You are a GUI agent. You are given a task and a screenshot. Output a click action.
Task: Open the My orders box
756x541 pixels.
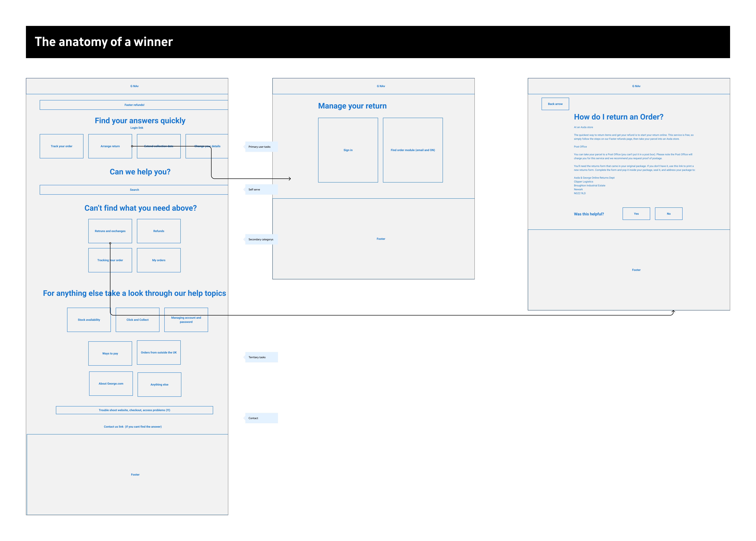pyautogui.click(x=159, y=260)
